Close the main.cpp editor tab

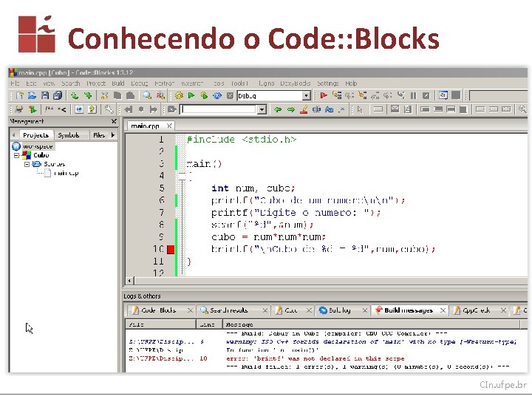(169, 126)
